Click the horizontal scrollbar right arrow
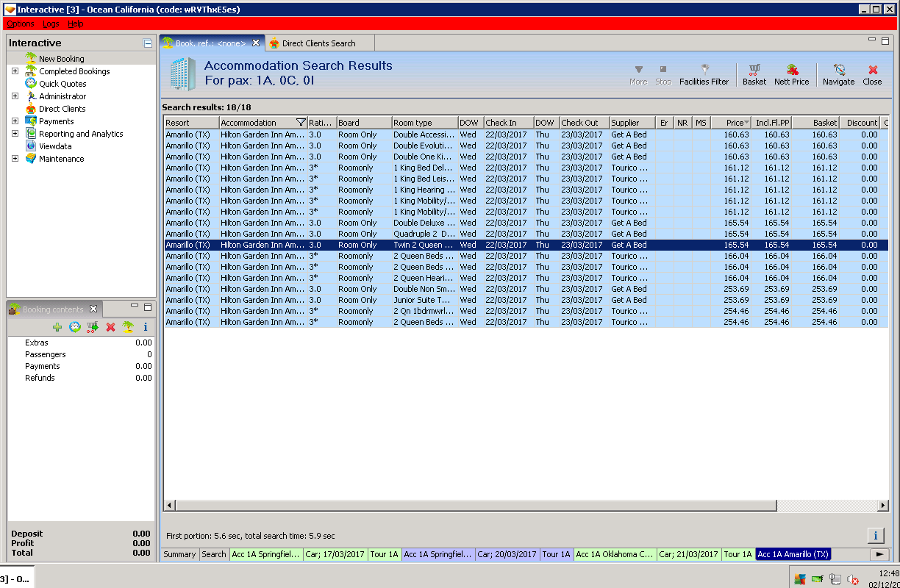900x588 pixels. 883,506
